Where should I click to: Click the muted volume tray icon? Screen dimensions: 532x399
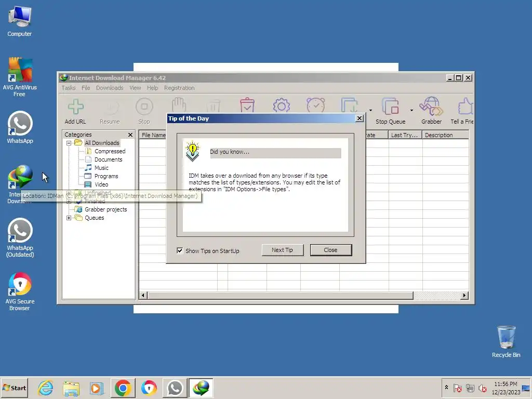click(482, 388)
